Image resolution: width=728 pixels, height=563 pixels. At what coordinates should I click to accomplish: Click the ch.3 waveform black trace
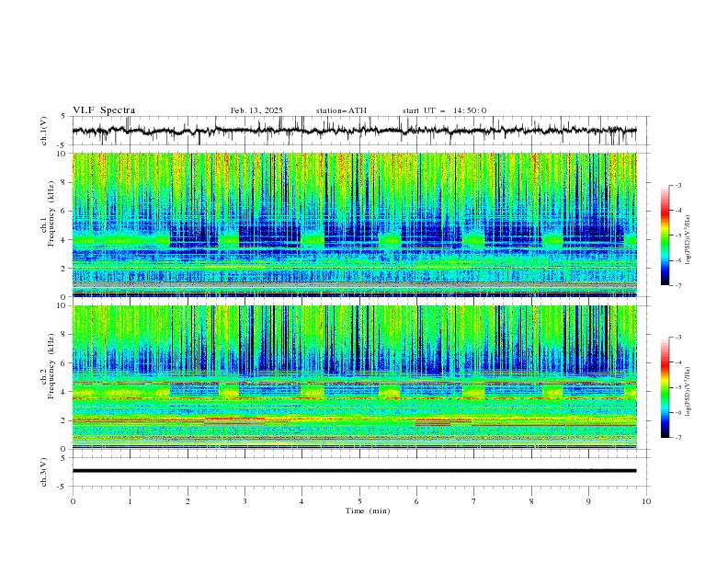[354, 471]
